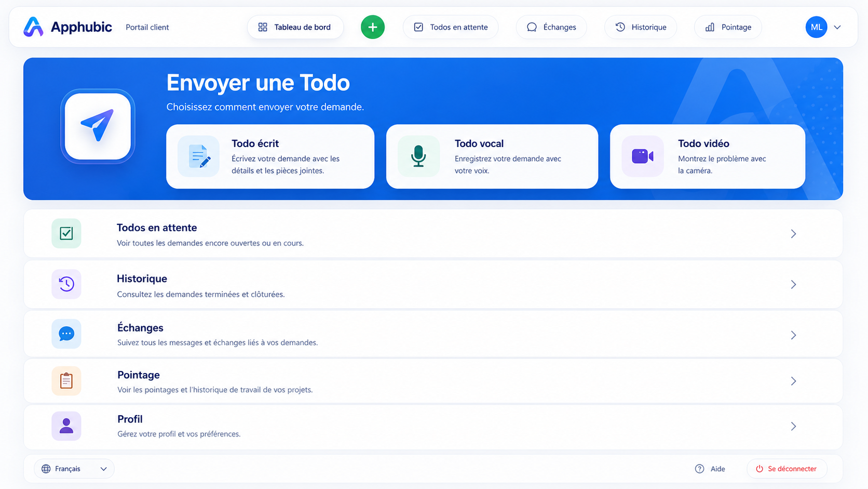Choose the Todo vidéo card
The width and height of the screenshot is (868, 489).
708,156
